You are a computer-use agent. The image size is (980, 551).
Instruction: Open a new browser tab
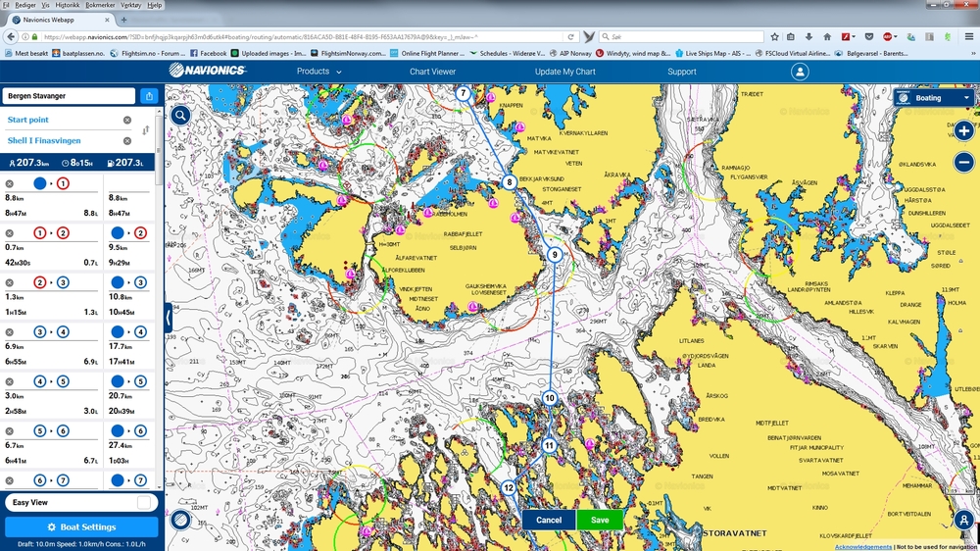[123, 20]
